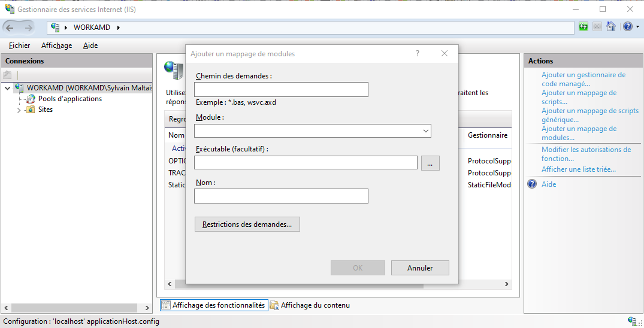Open the dropdown arrow beside toolbar Help
The width and height of the screenshot is (644, 328).
[x=638, y=27]
